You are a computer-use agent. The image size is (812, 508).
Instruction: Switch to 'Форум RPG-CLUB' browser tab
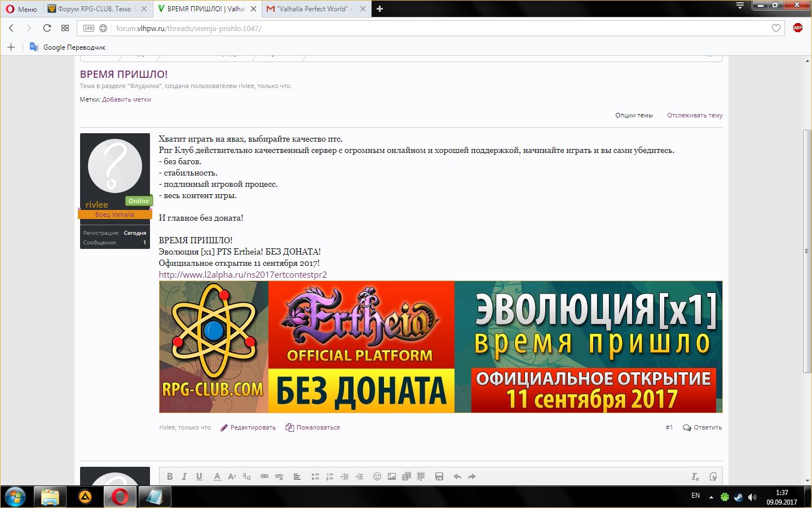94,9
